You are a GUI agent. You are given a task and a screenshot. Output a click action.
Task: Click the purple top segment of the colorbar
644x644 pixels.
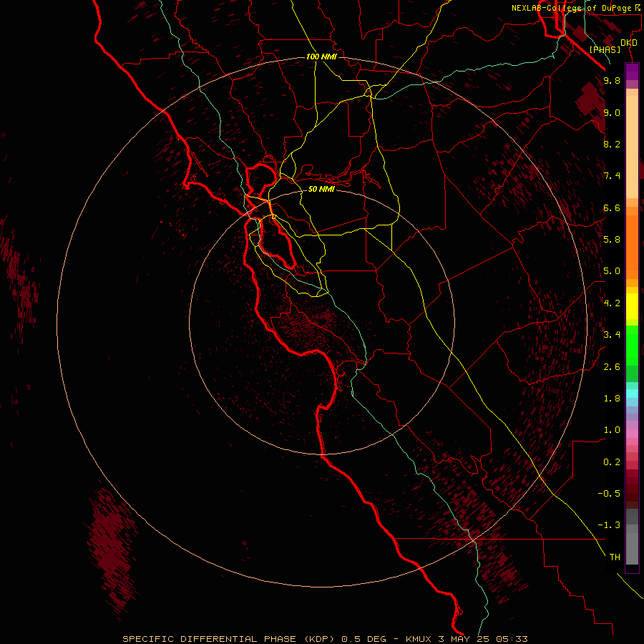tap(632, 72)
